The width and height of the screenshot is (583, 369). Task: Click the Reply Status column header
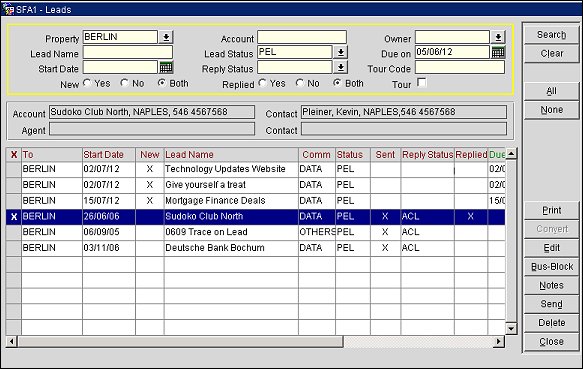[428, 155]
